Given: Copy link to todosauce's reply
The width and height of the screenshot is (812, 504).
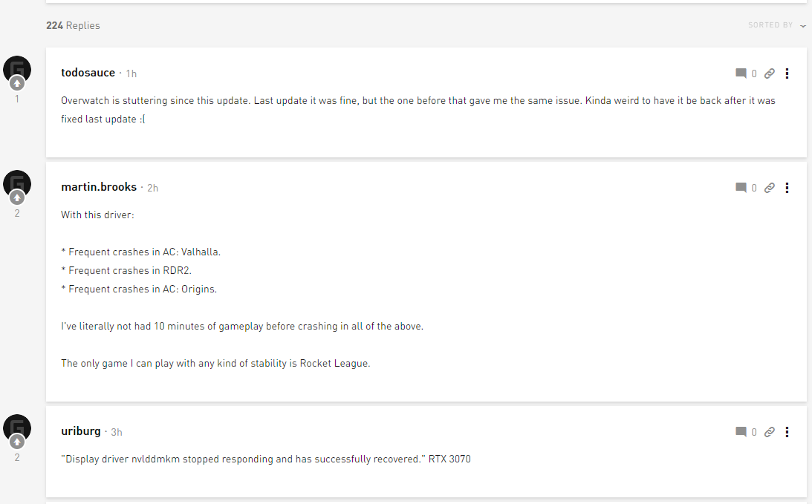Looking at the screenshot, I should click(770, 73).
